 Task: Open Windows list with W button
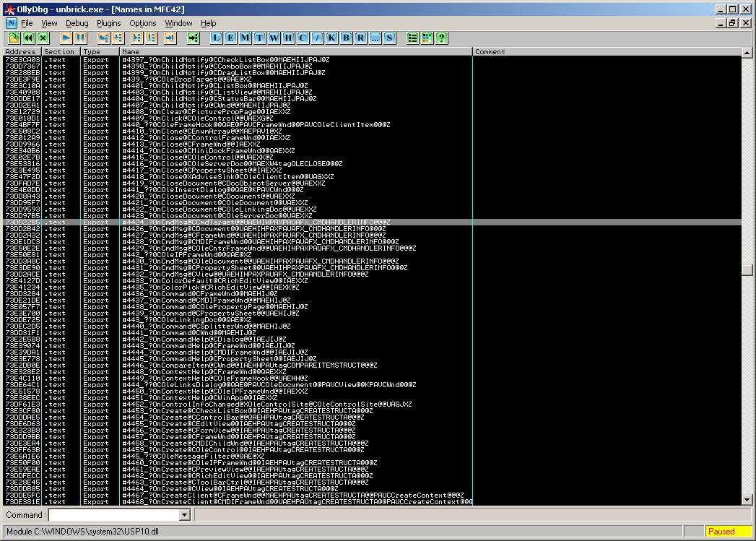click(274, 38)
